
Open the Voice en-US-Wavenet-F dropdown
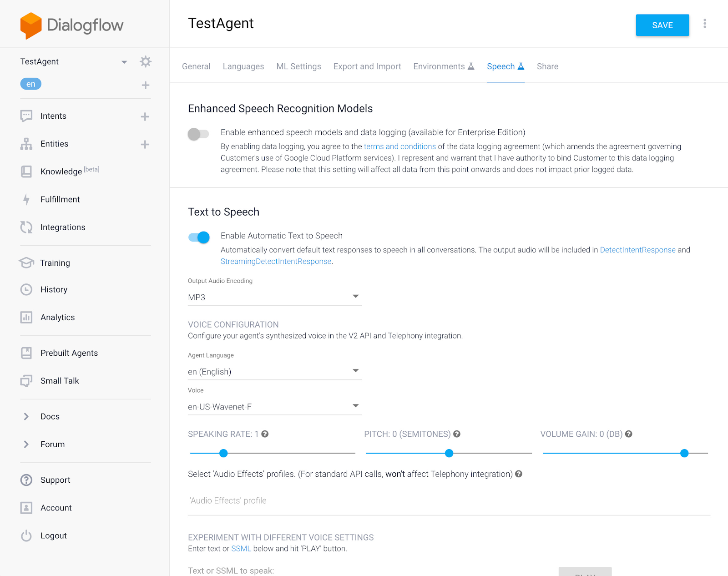click(x=275, y=406)
